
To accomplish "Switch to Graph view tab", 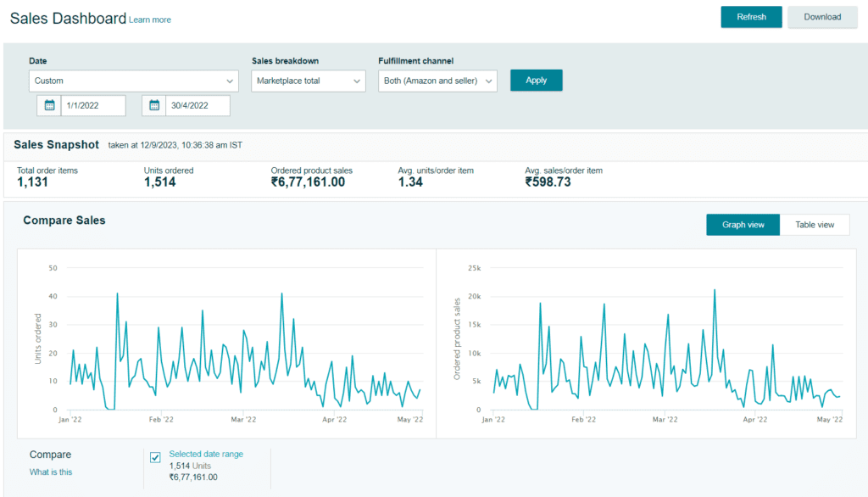I will (743, 225).
